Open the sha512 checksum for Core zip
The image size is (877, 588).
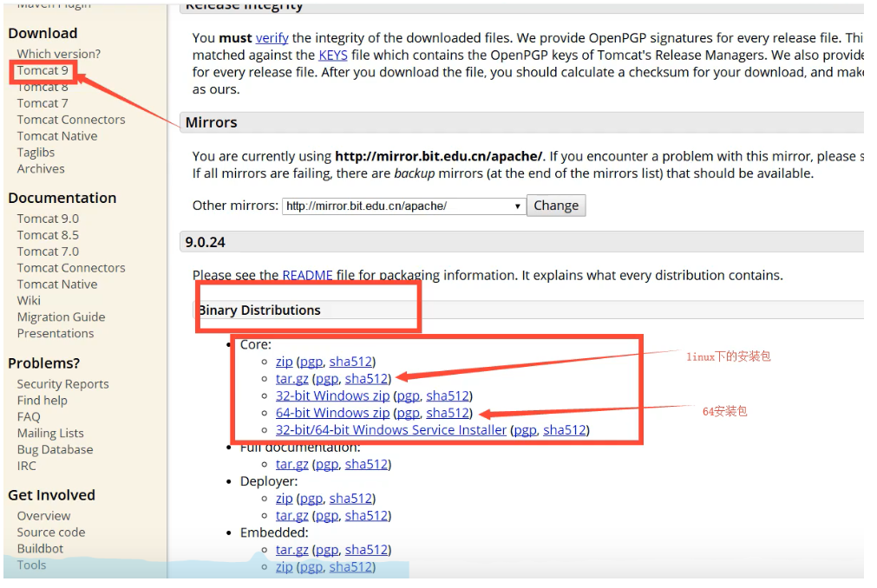[350, 363]
